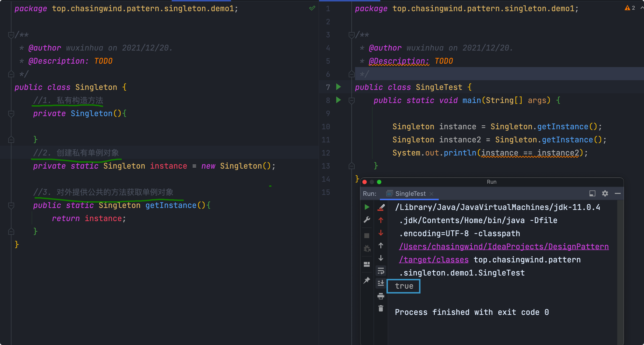Collapse getInstance method fold marker
This screenshot has height=345, width=644.
[x=11, y=206]
